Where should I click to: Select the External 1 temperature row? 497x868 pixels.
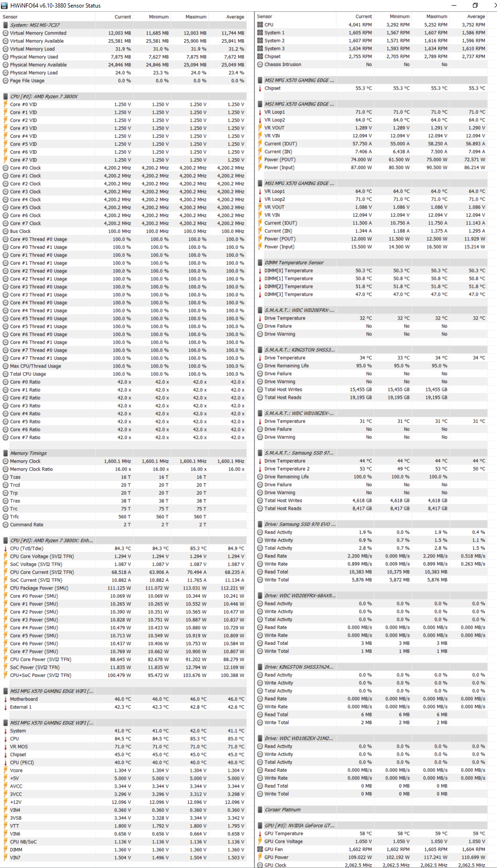(124, 707)
